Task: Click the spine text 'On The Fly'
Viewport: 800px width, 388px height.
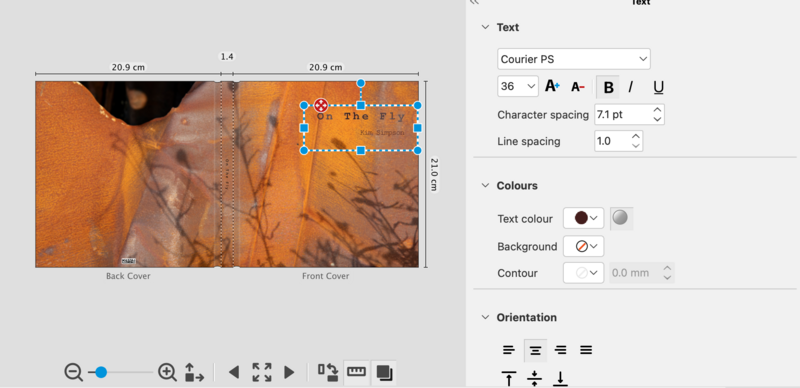Action: point(227,174)
